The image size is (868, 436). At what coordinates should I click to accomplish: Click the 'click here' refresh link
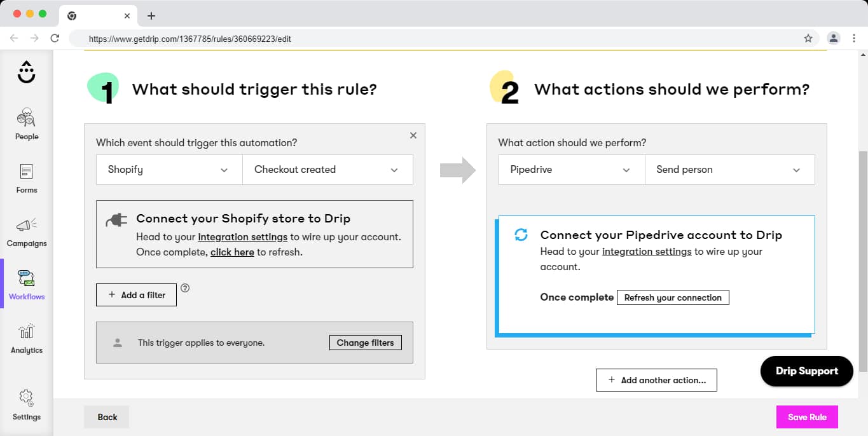(x=232, y=252)
